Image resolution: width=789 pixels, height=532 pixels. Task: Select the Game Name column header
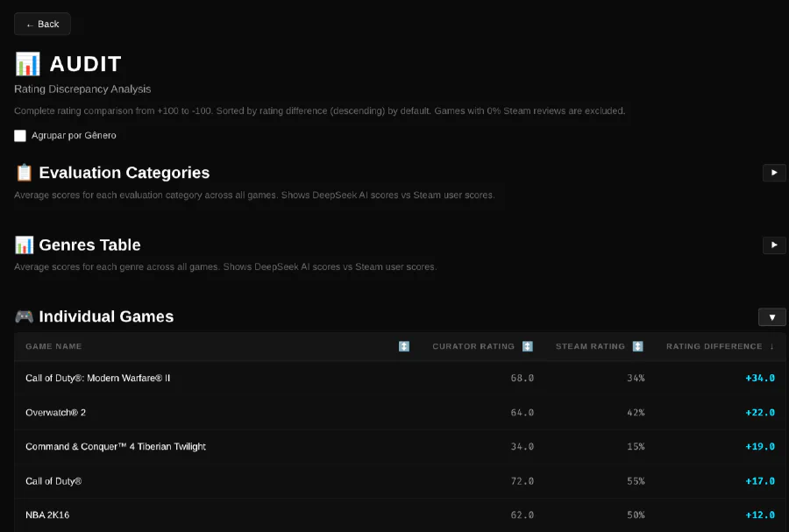pos(53,346)
